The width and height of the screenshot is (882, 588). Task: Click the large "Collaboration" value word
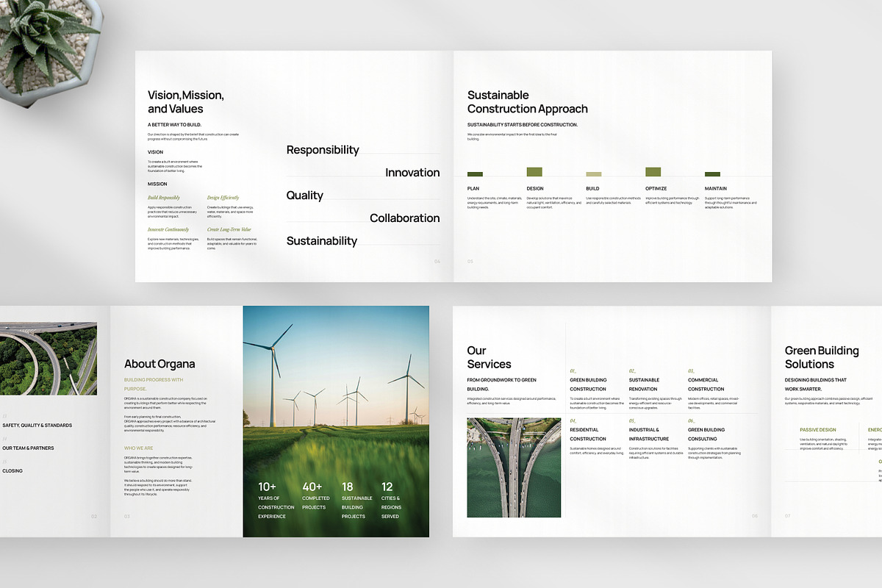[x=405, y=218]
